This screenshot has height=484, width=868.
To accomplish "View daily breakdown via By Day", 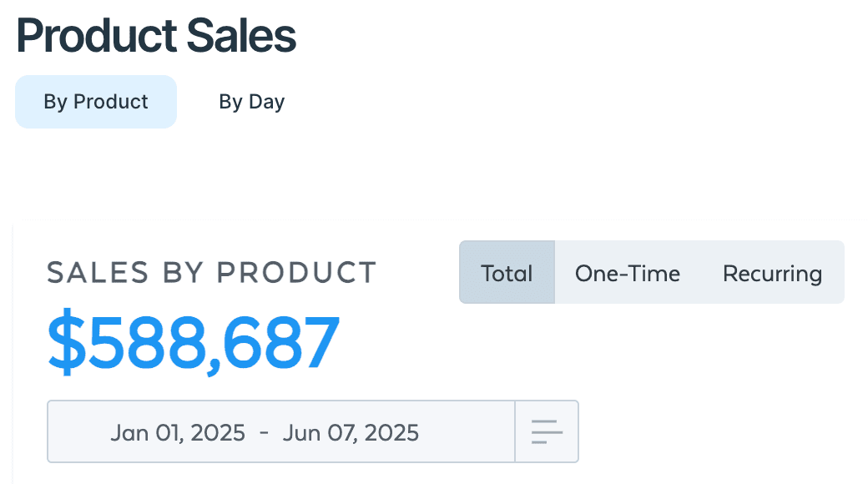I will click(x=252, y=102).
